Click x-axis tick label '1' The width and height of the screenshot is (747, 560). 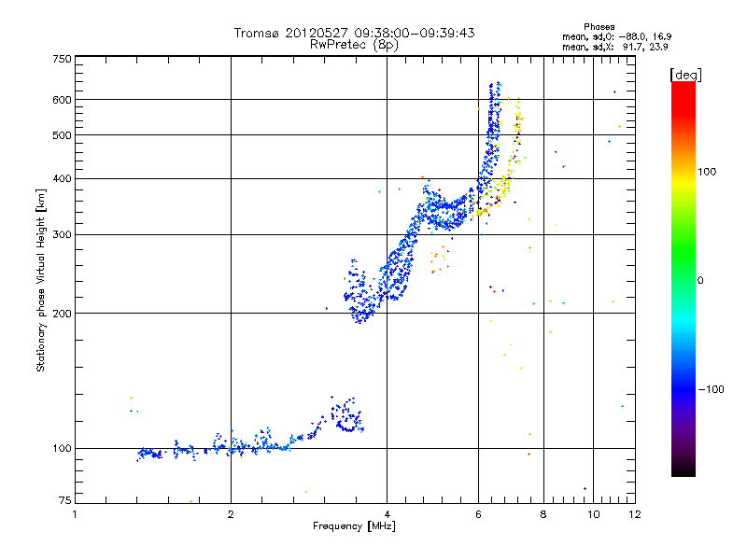(x=75, y=514)
